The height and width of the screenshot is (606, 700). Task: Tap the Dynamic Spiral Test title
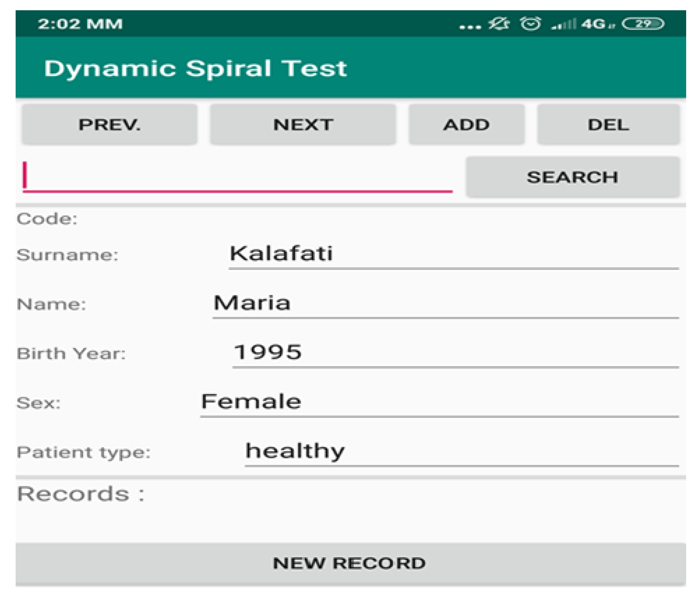pyautogui.click(x=196, y=69)
